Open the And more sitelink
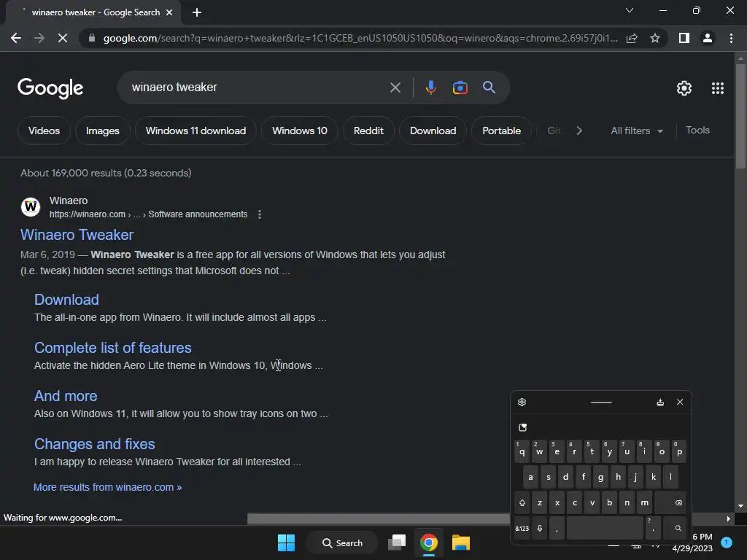 click(x=66, y=396)
